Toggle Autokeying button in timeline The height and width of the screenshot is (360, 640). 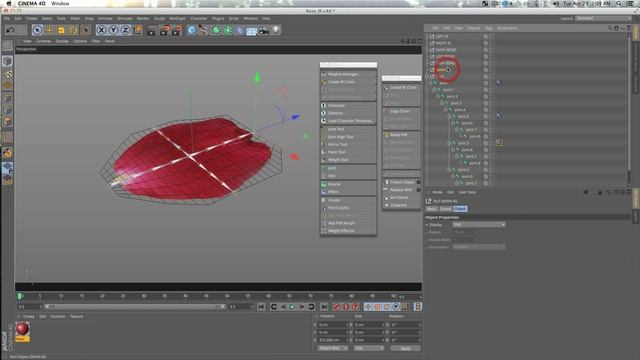[x=346, y=307]
